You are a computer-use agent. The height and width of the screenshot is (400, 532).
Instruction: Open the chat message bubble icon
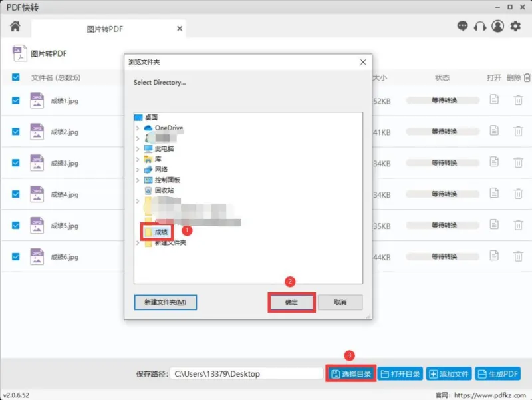pos(462,26)
